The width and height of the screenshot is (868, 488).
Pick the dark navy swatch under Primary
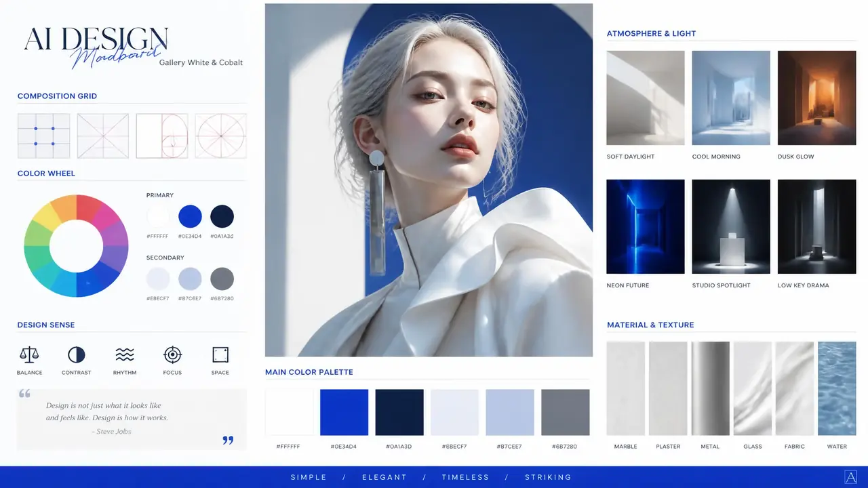[222, 217]
